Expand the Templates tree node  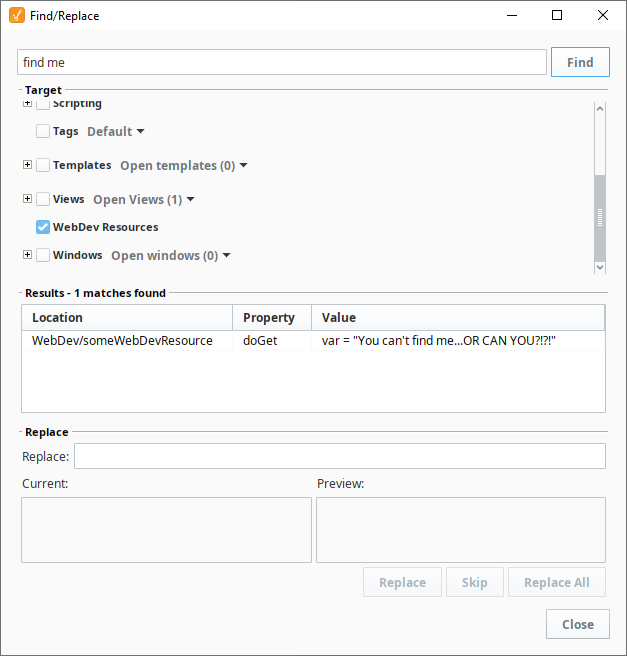coord(27,164)
